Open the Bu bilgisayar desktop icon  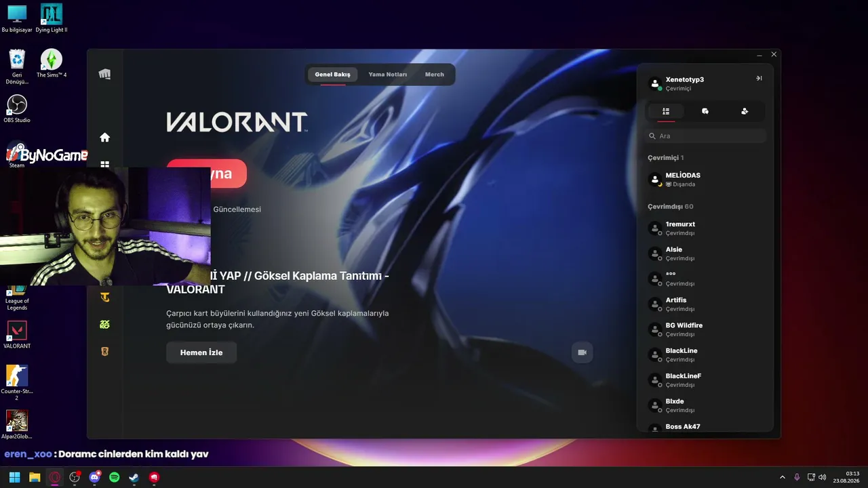click(x=17, y=18)
